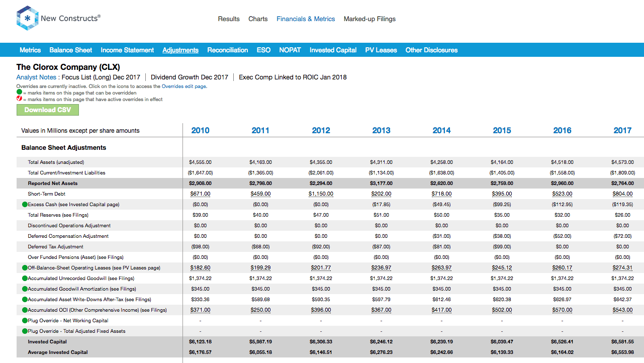644x363 pixels.
Task: Click green dot beside Accumulated OCI row
Action: click(25, 310)
